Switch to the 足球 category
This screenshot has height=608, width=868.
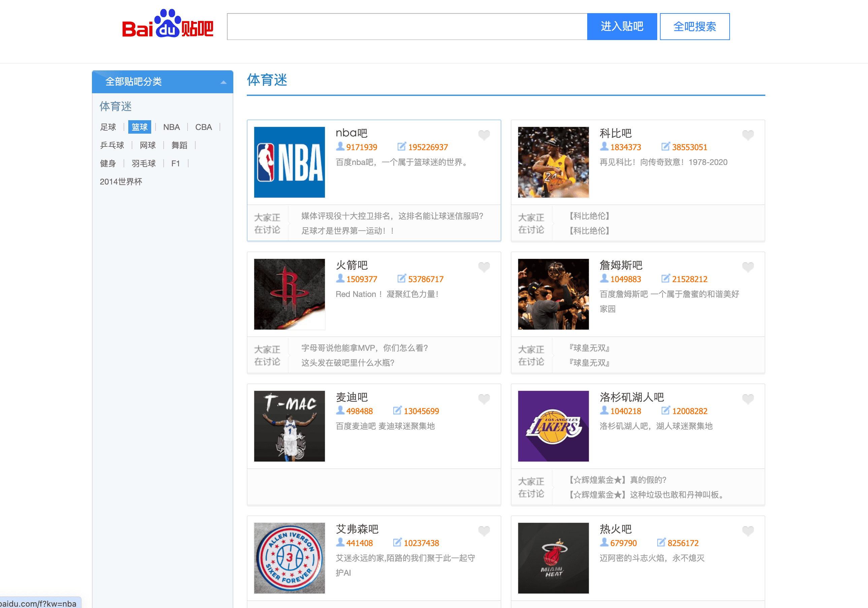tap(108, 127)
